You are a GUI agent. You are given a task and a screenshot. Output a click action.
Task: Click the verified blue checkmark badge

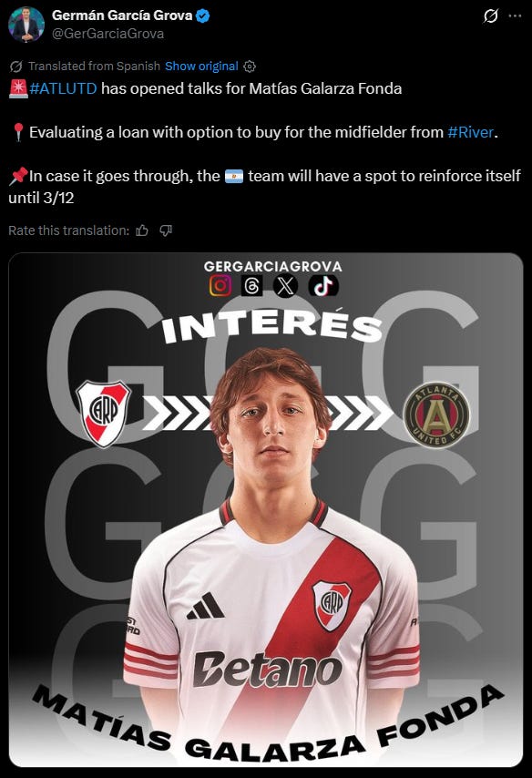pyautogui.click(x=202, y=15)
